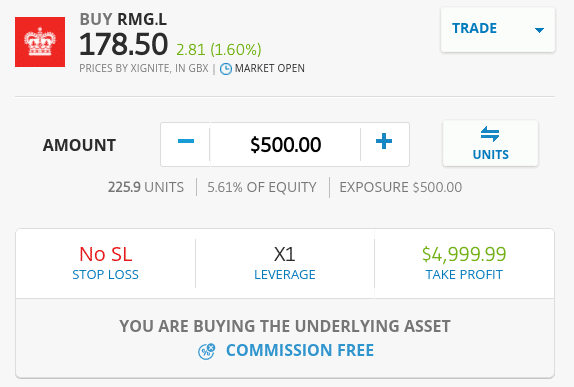Open the TRADE order type selector
The width and height of the screenshot is (574, 387).
click(497, 30)
